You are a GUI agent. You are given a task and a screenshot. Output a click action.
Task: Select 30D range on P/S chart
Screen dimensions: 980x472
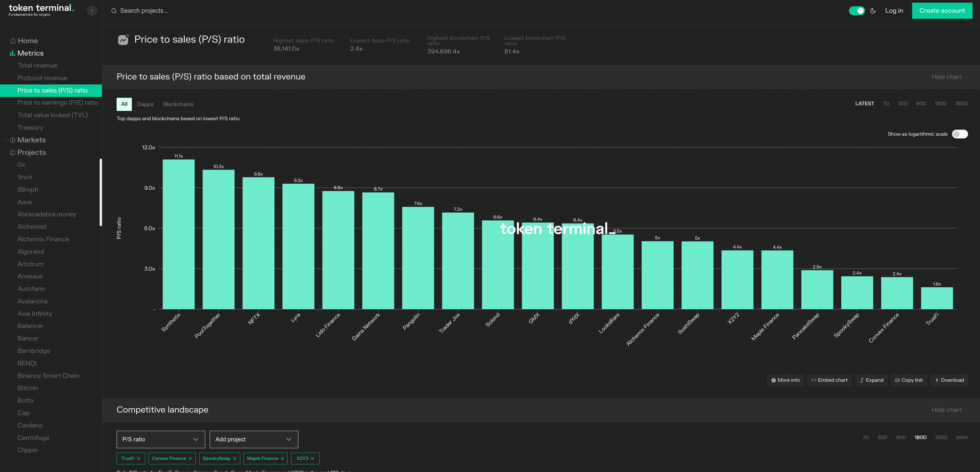coord(903,104)
